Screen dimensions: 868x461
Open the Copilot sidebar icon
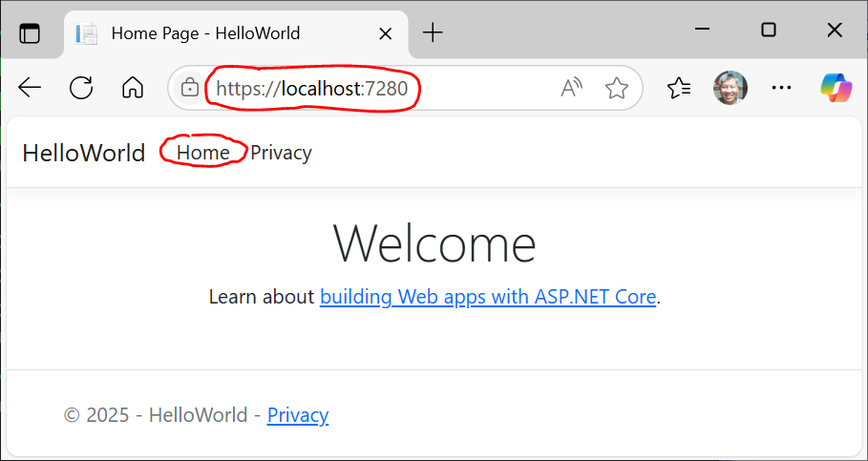(836, 89)
